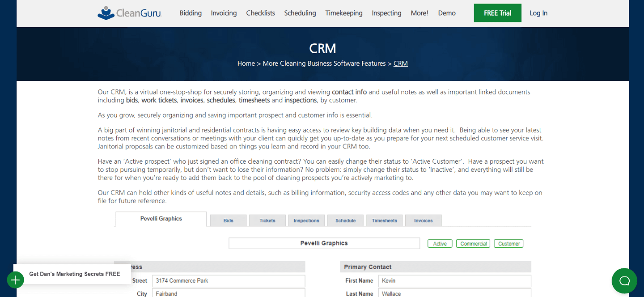Click the Pevelli Graphics customer tab

click(161, 219)
